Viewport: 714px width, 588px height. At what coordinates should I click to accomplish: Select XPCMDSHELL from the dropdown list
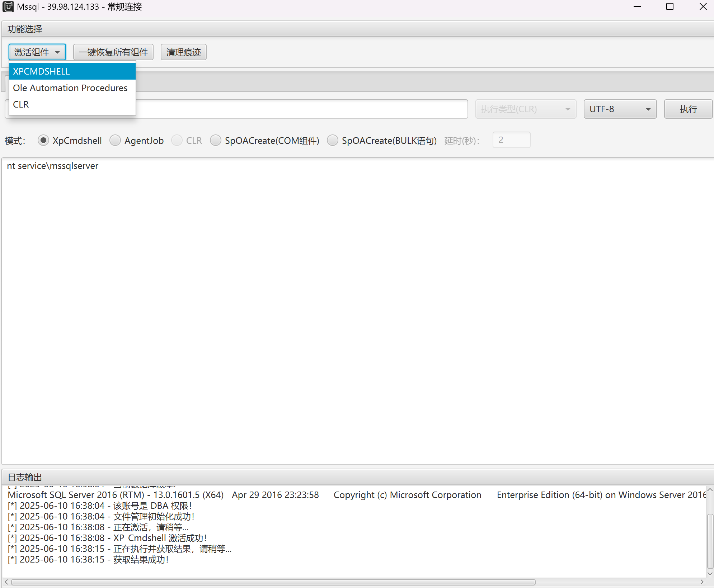pos(72,71)
